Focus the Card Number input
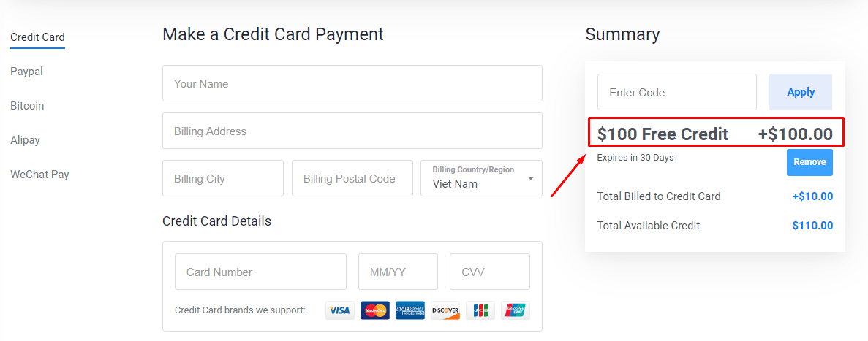Image resolution: width=868 pixels, height=341 pixels. click(261, 272)
